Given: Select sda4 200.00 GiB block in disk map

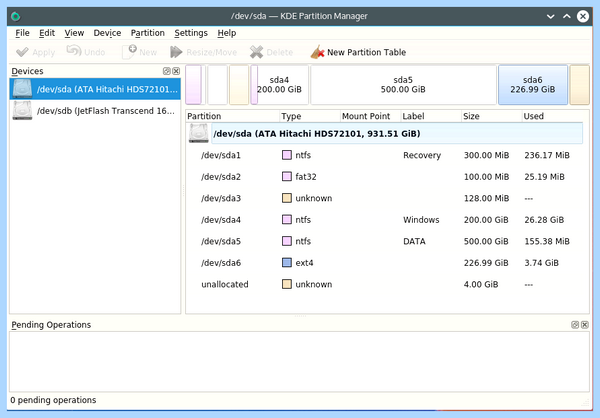Looking at the screenshot, I should click(x=280, y=85).
